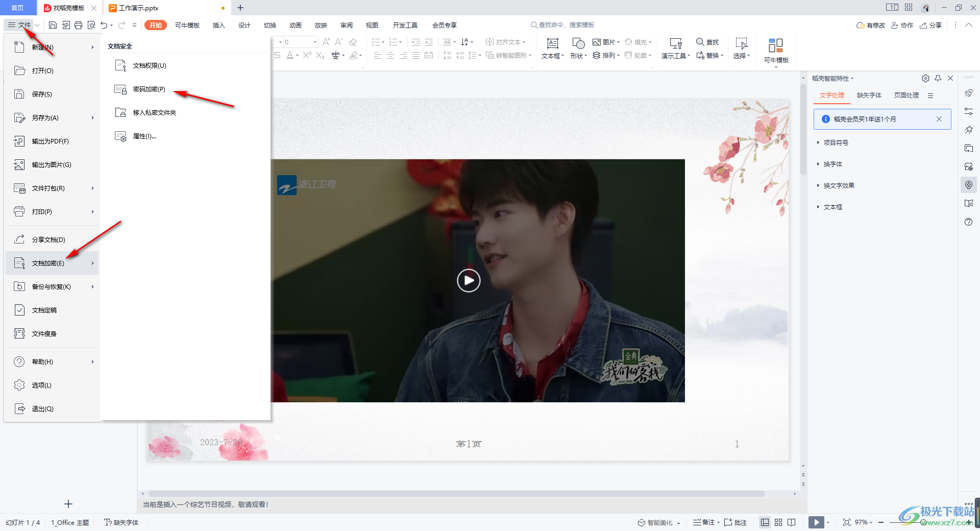Click the 分享 share button
Screen dimensions: 980x531
coord(930,25)
